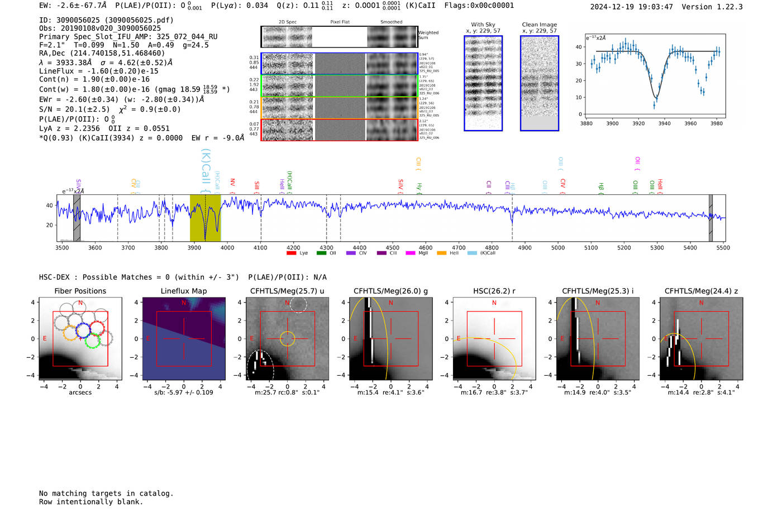This screenshot has height=532, width=782.
Task: Click the yellow circle in the u-band image
Action: (x=287, y=338)
